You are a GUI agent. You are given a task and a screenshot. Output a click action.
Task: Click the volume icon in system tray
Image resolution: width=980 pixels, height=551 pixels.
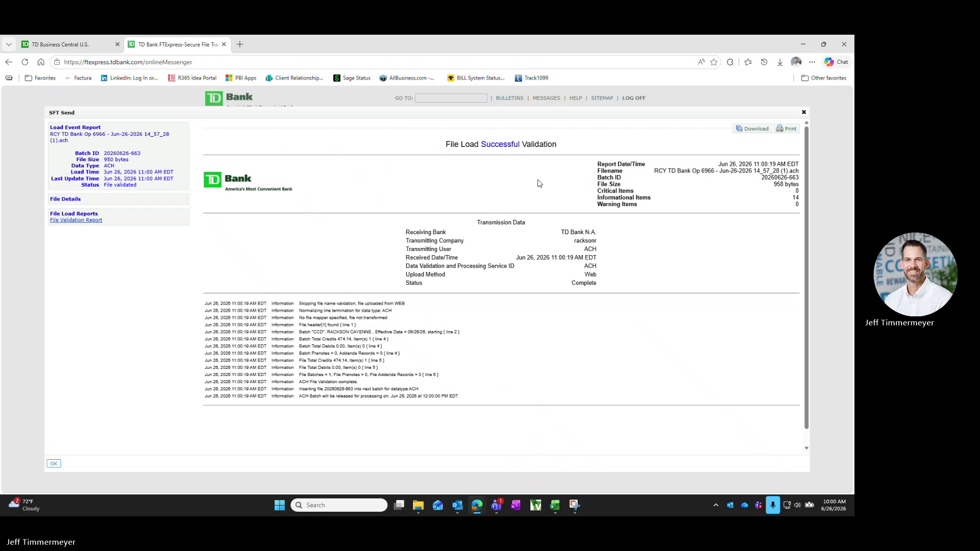[797, 505]
